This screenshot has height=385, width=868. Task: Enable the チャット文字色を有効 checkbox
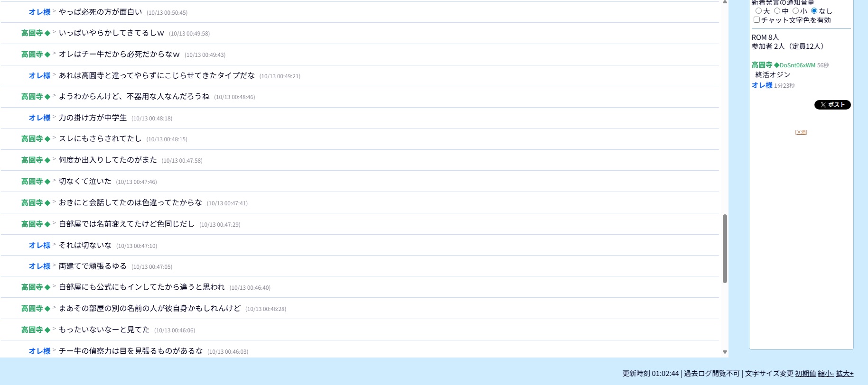[x=756, y=20]
